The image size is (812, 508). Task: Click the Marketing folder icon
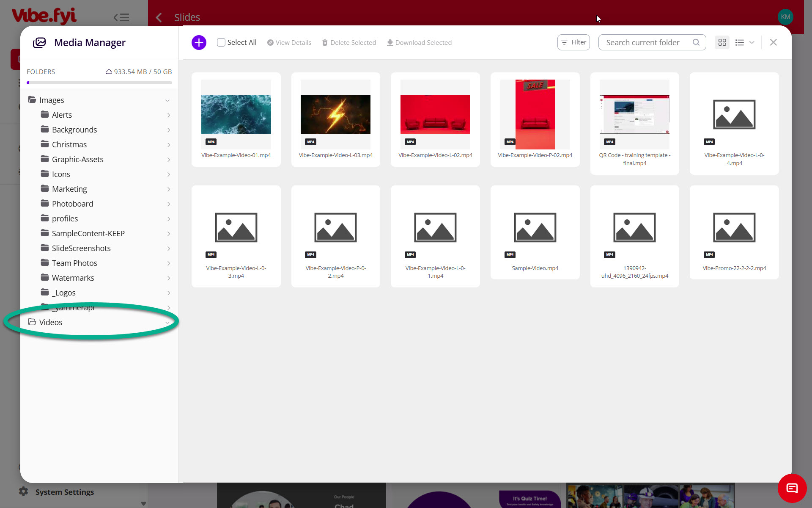pyautogui.click(x=45, y=188)
